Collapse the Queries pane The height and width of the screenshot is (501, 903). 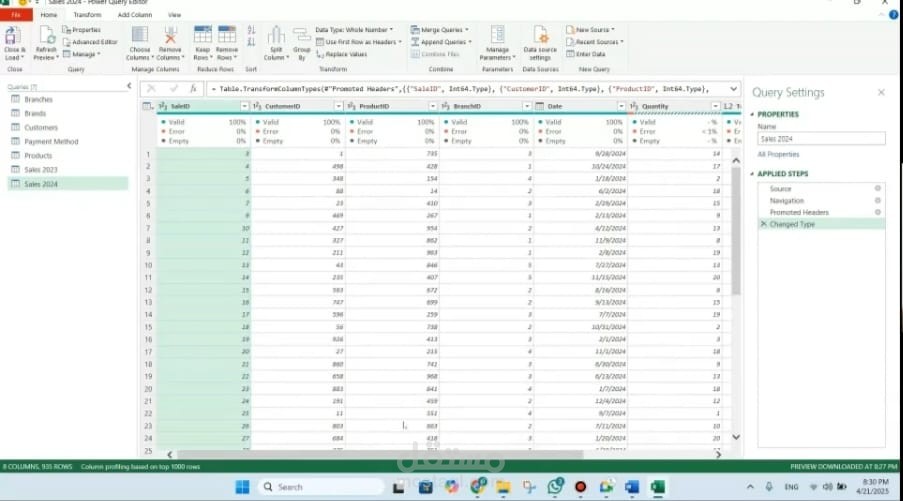(x=129, y=86)
